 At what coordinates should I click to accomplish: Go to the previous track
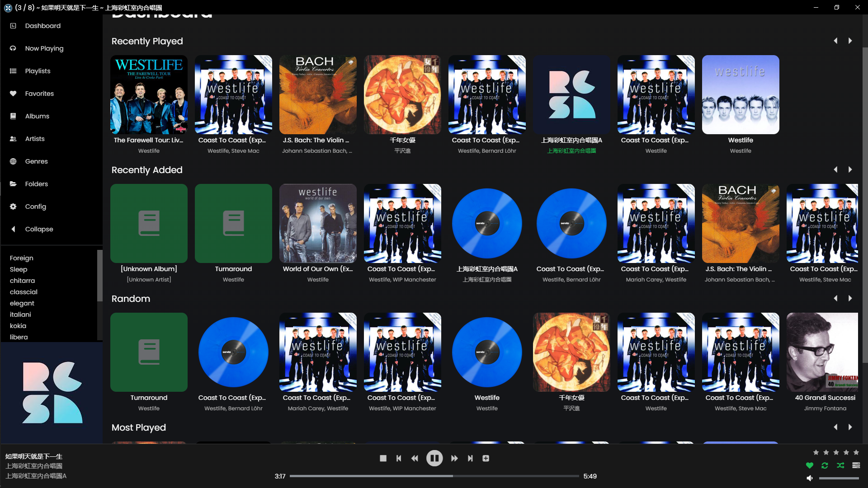click(x=399, y=458)
